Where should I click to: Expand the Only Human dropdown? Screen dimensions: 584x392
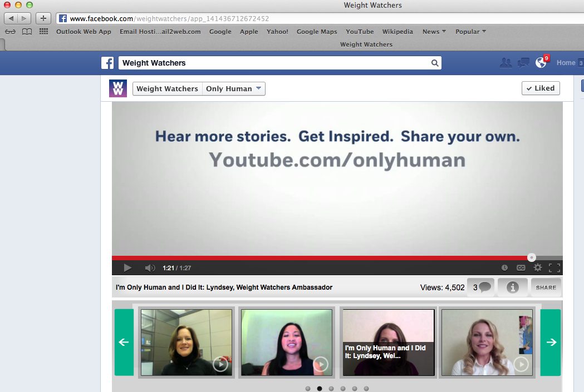(233, 88)
